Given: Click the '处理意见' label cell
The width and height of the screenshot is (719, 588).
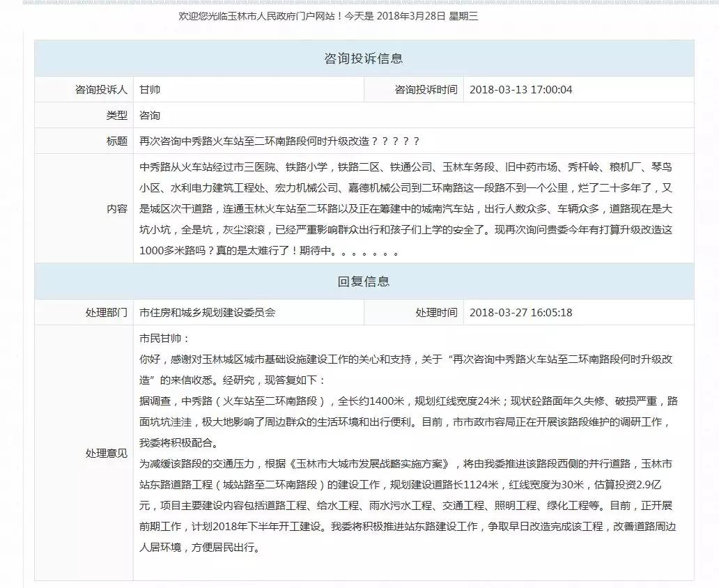Looking at the screenshot, I should click(x=84, y=453).
